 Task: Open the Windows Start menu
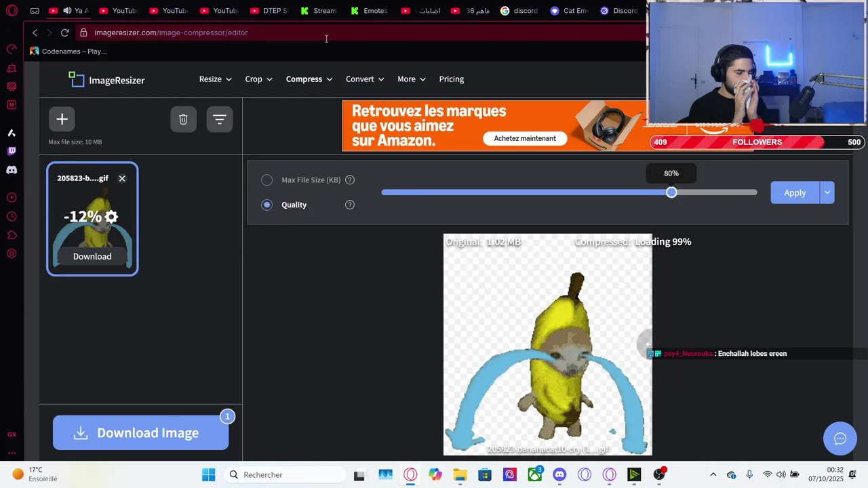coord(208,474)
